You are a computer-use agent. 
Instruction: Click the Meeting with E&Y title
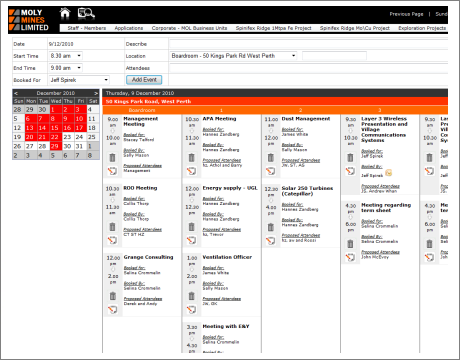click(226, 326)
